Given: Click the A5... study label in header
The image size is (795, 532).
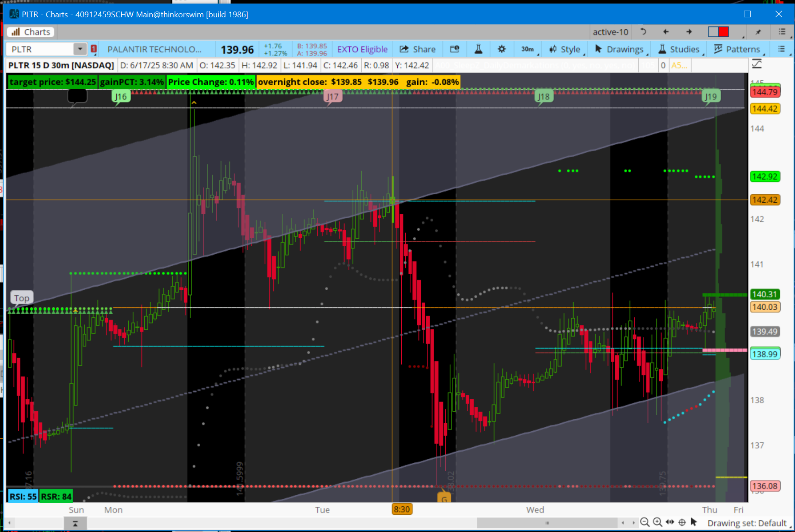Looking at the screenshot, I should [679, 66].
